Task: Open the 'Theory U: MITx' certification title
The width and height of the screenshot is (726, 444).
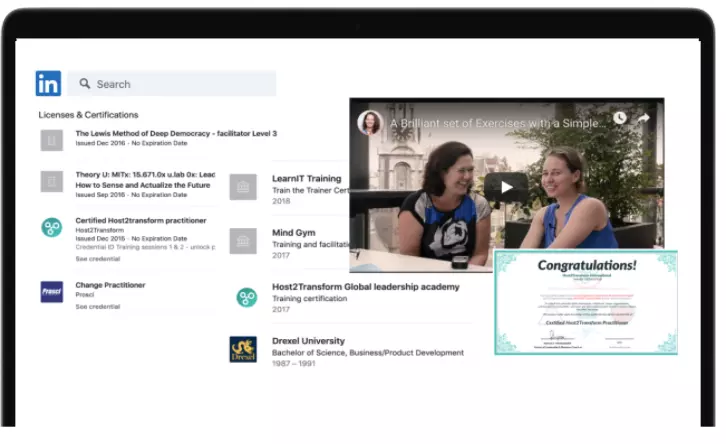Action: coord(145,180)
